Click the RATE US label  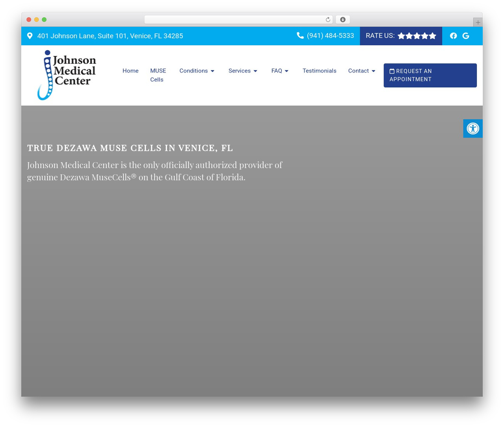point(380,36)
